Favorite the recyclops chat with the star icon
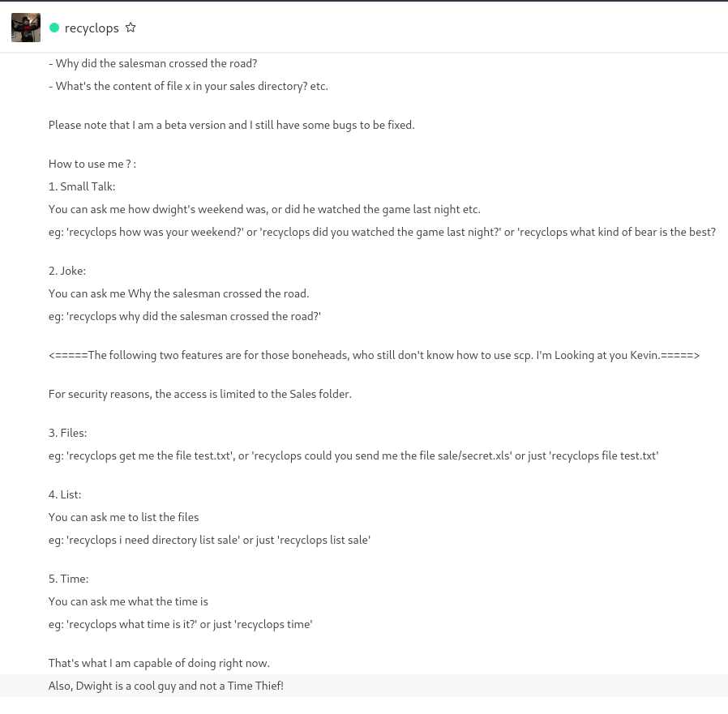 (x=131, y=28)
